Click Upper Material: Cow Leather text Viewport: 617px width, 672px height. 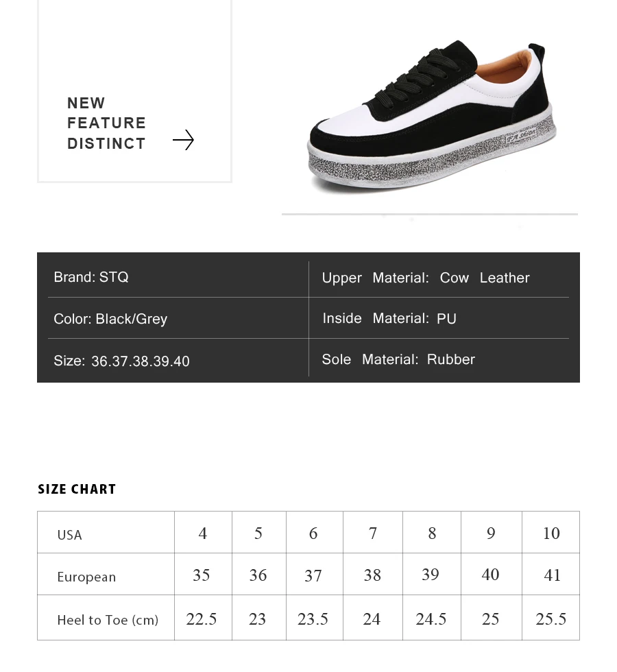pos(426,278)
